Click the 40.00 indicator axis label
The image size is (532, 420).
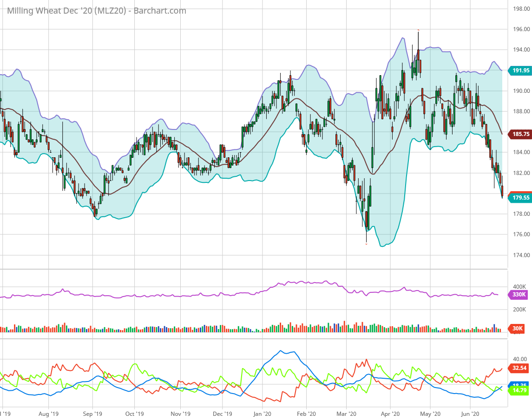coord(519,359)
